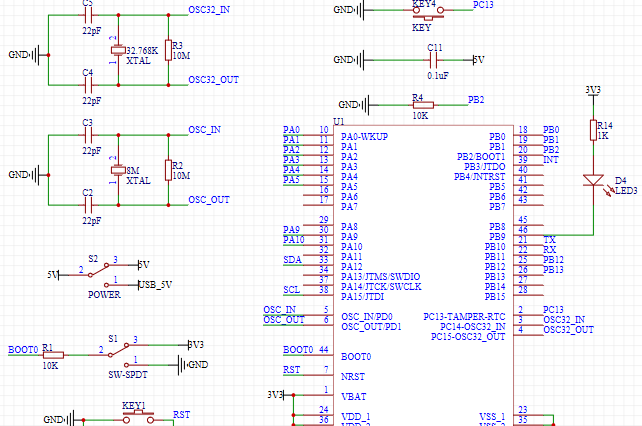Viewport: 642px width, 426px height.
Task: Select capacitor C4 symbol
Action: point(88,85)
